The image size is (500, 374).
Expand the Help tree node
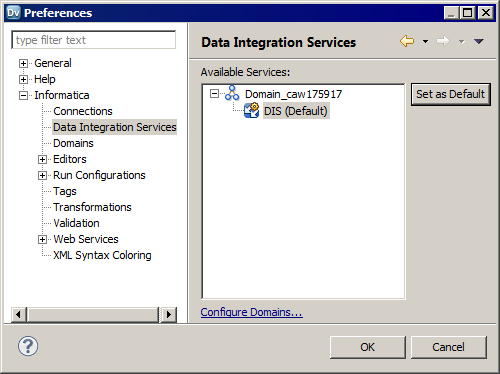pyautogui.click(x=23, y=79)
